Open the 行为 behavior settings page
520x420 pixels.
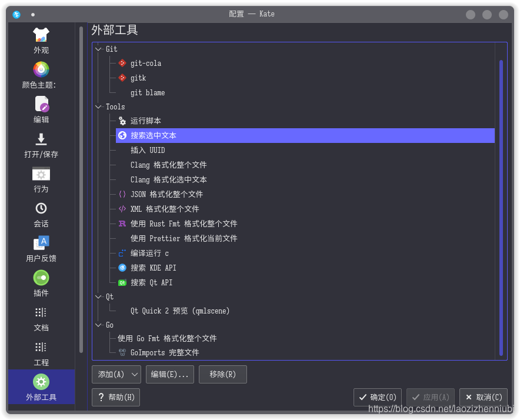(x=41, y=180)
